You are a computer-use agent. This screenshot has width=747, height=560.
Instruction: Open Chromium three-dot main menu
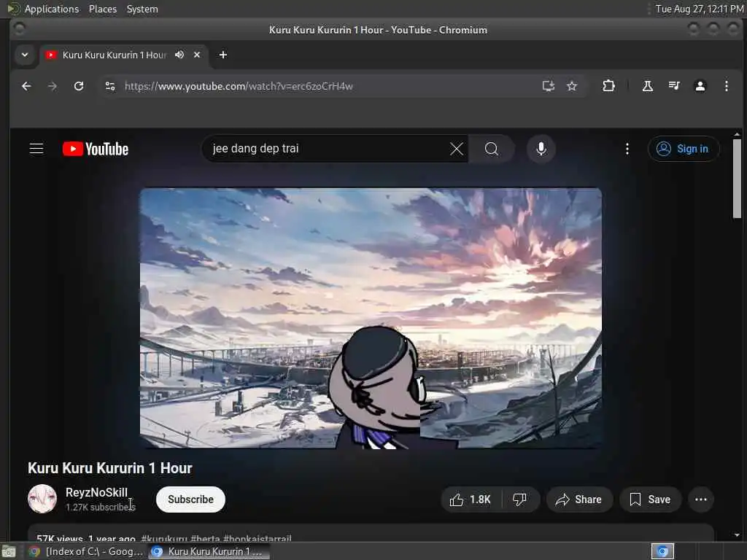tap(726, 86)
